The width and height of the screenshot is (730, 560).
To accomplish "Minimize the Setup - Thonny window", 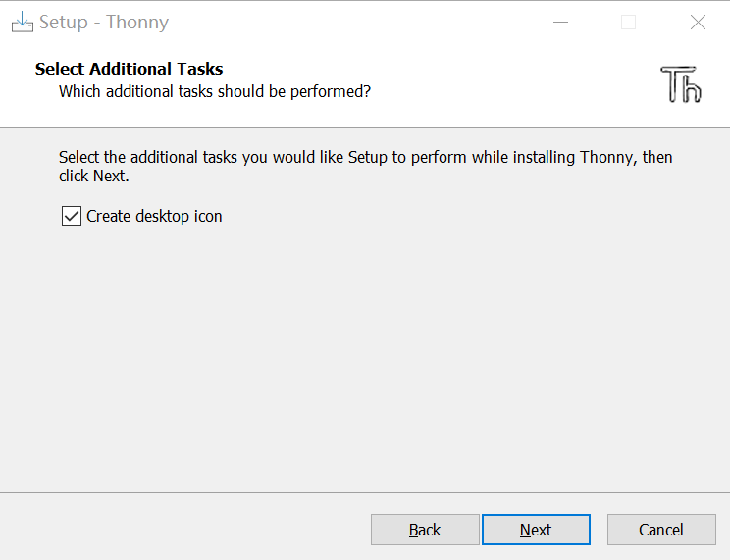I will [x=560, y=22].
